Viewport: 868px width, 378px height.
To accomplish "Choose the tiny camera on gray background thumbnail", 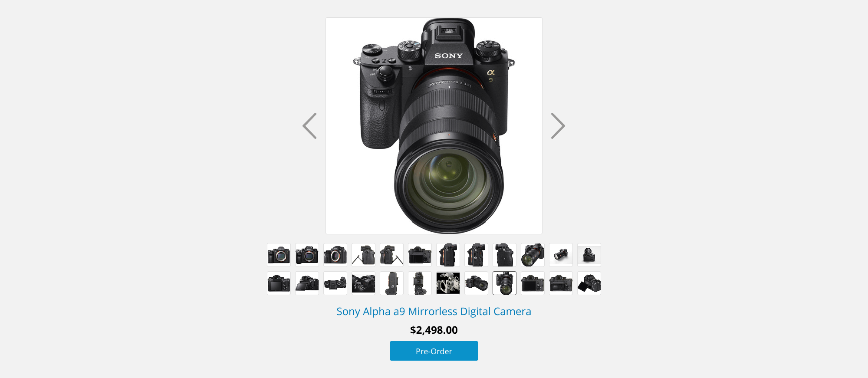I will tap(589, 255).
